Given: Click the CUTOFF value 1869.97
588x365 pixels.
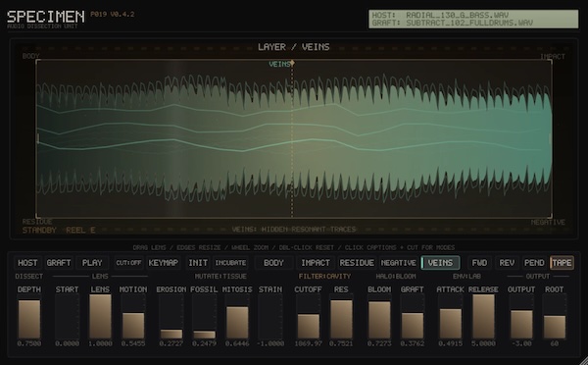Looking at the screenshot, I should [x=309, y=343].
